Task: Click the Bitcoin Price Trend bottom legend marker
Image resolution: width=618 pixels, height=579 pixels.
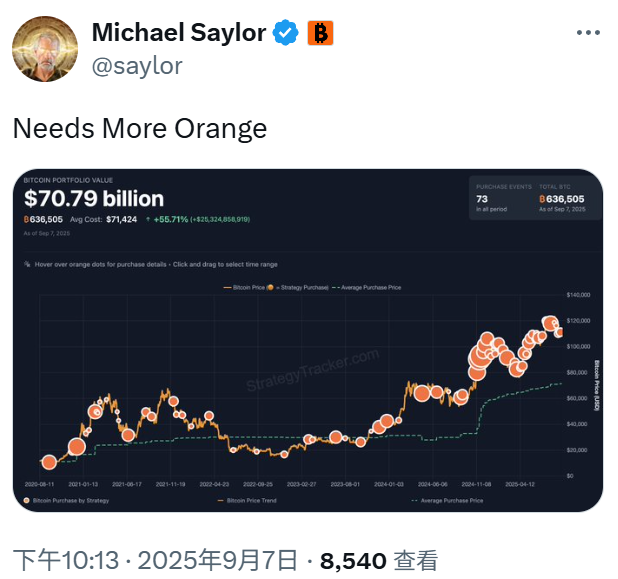Action: [221, 501]
